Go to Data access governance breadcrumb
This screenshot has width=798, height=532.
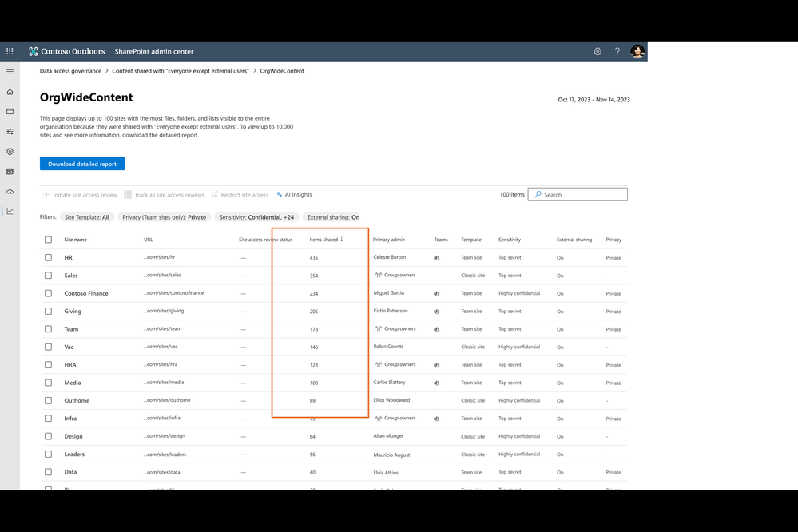71,71
